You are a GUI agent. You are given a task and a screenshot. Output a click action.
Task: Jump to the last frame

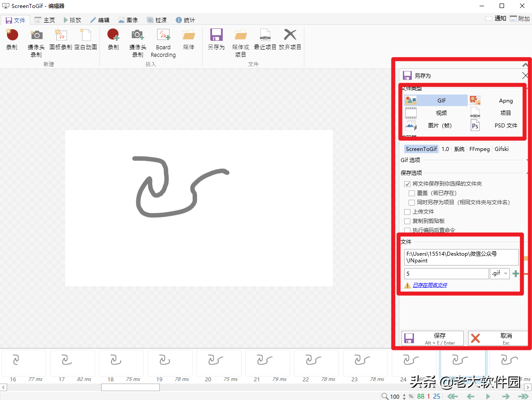tap(523, 396)
